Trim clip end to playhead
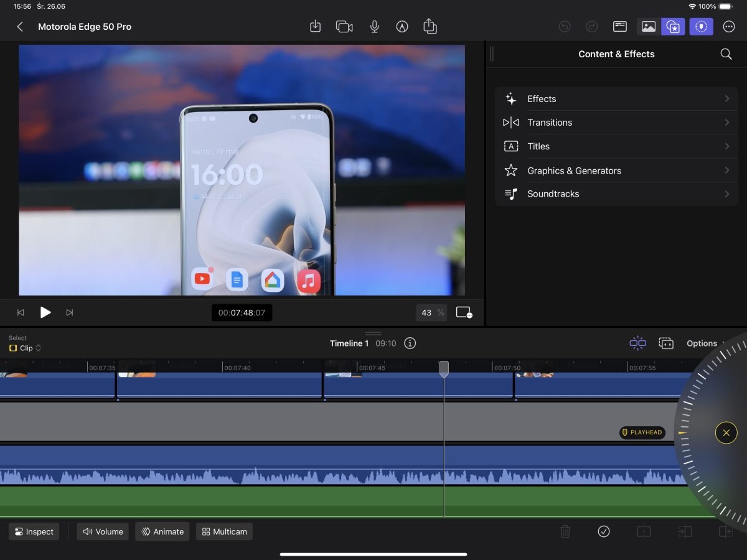 [725, 531]
